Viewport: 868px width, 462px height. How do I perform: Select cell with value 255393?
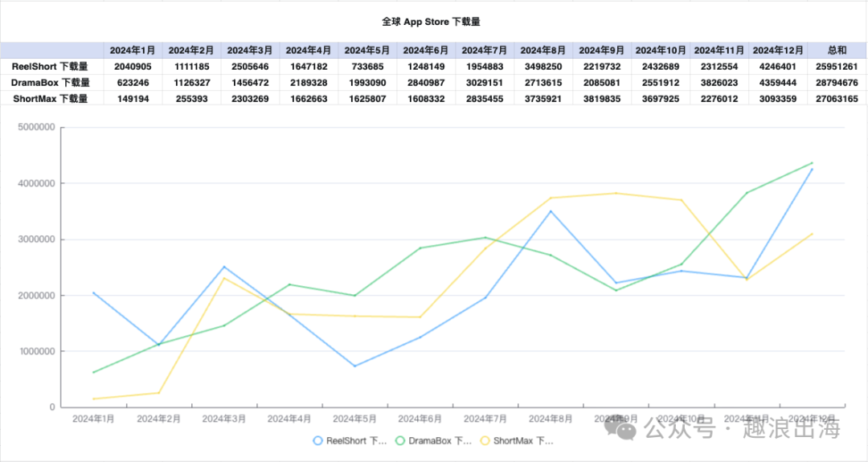coord(191,99)
